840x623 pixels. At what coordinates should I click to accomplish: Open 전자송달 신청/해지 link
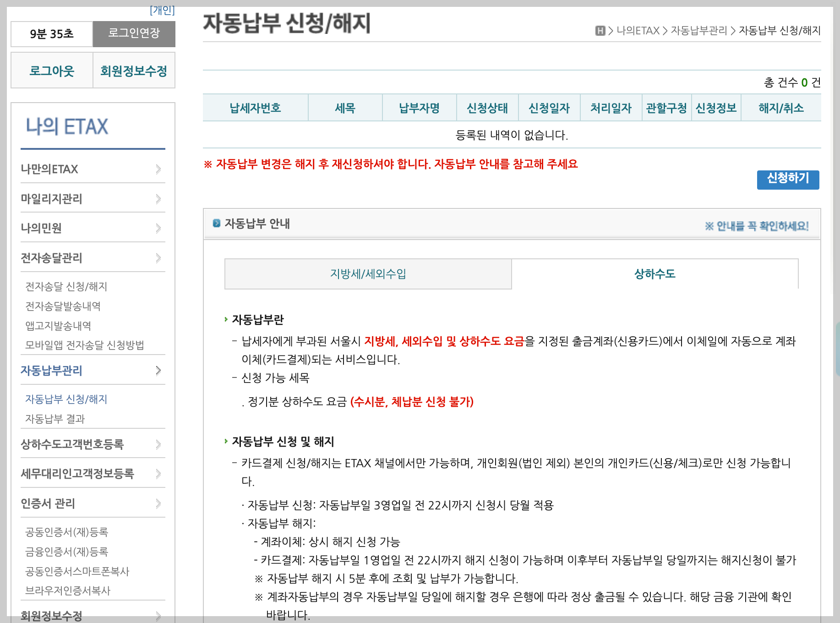[66, 287]
